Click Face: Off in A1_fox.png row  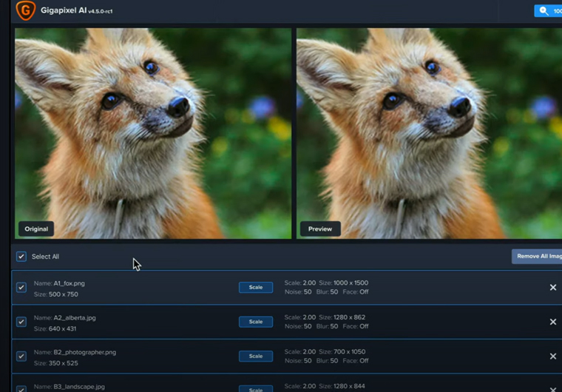(356, 291)
